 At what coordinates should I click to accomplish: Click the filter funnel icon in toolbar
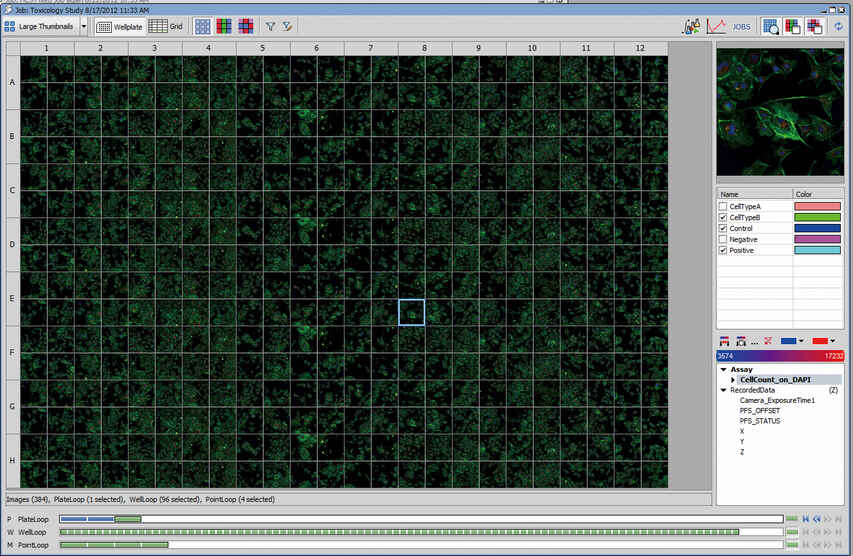[x=270, y=27]
